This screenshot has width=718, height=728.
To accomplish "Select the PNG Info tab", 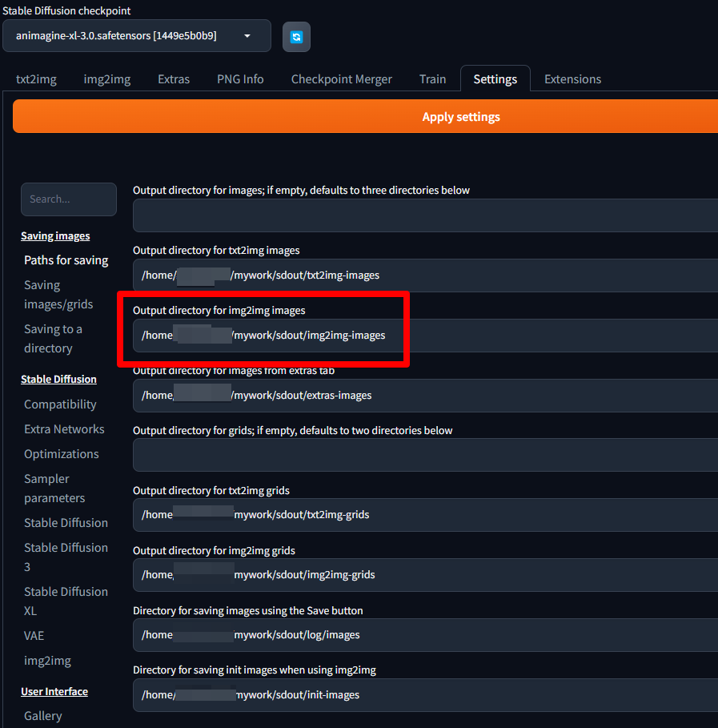I will 240,78.
